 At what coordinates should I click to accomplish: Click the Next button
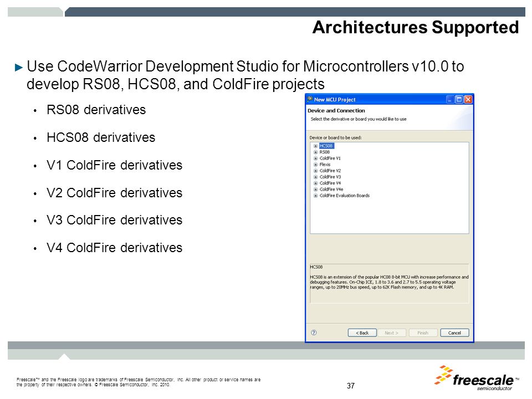click(x=392, y=333)
